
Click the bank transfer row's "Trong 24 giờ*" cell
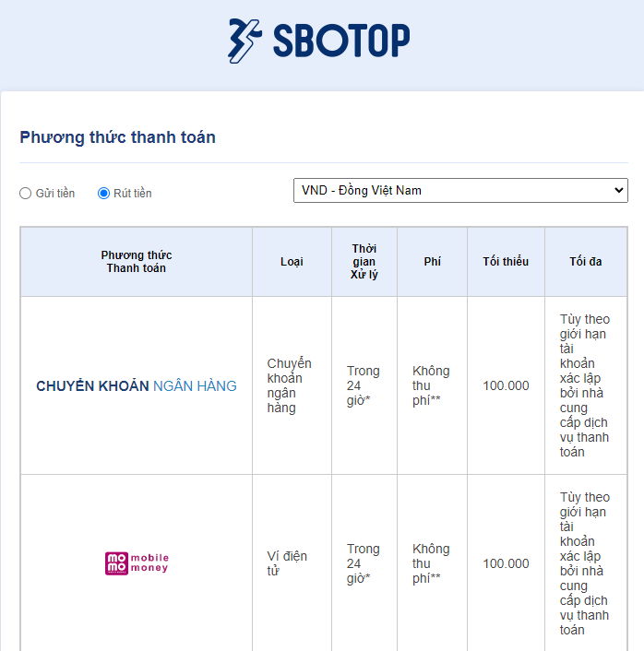(364, 385)
